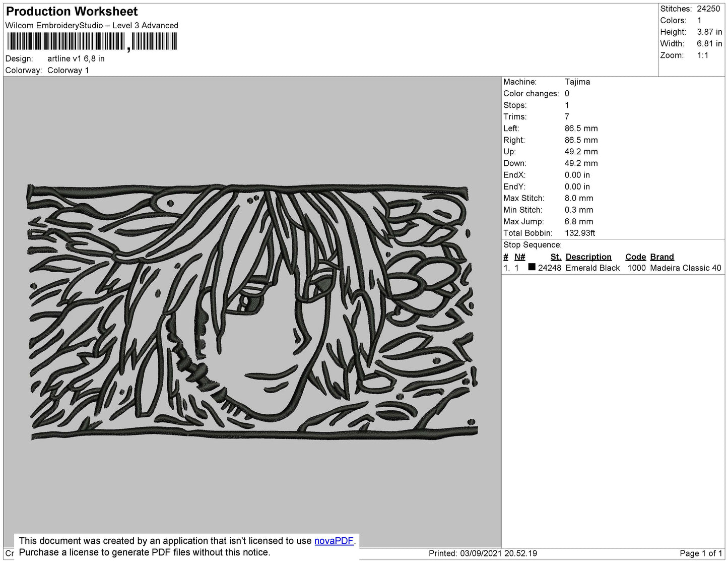Select the Trims value 7

pyautogui.click(x=567, y=116)
